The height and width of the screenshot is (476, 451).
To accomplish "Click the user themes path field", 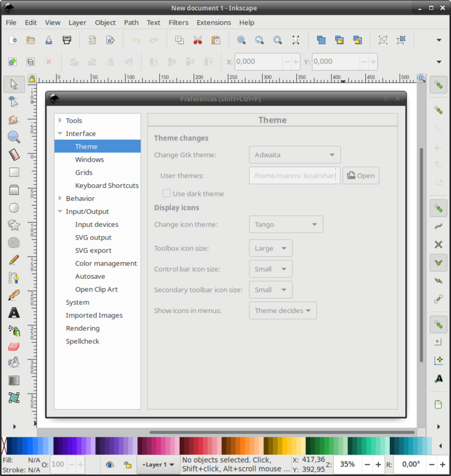I will 294,175.
